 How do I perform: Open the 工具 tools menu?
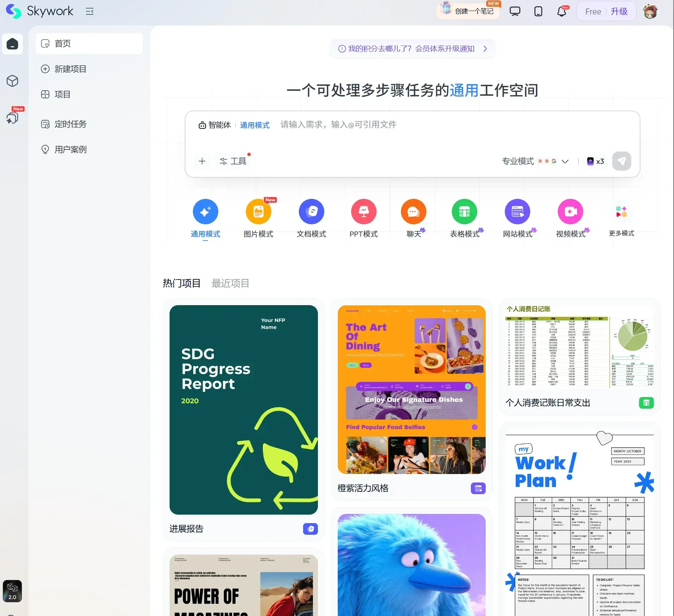click(x=233, y=161)
